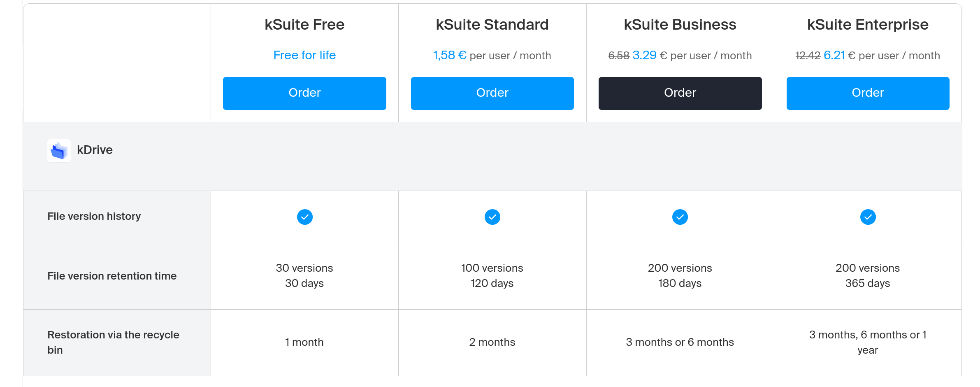Click the kSuite Enterprise version history checkmark
This screenshot has height=387, width=980.
pyautogui.click(x=868, y=217)
